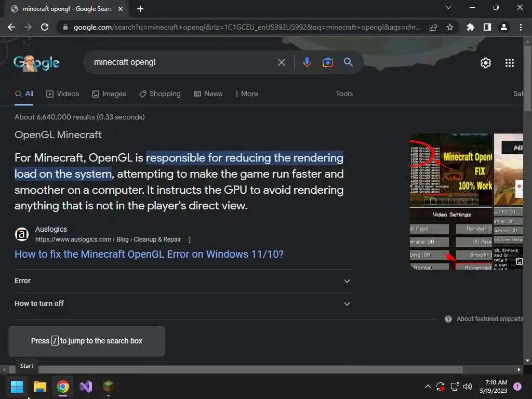This screenshot has height=399, width=532.
Task: Switch to the Shopping tab
Action: coord(160,94)
